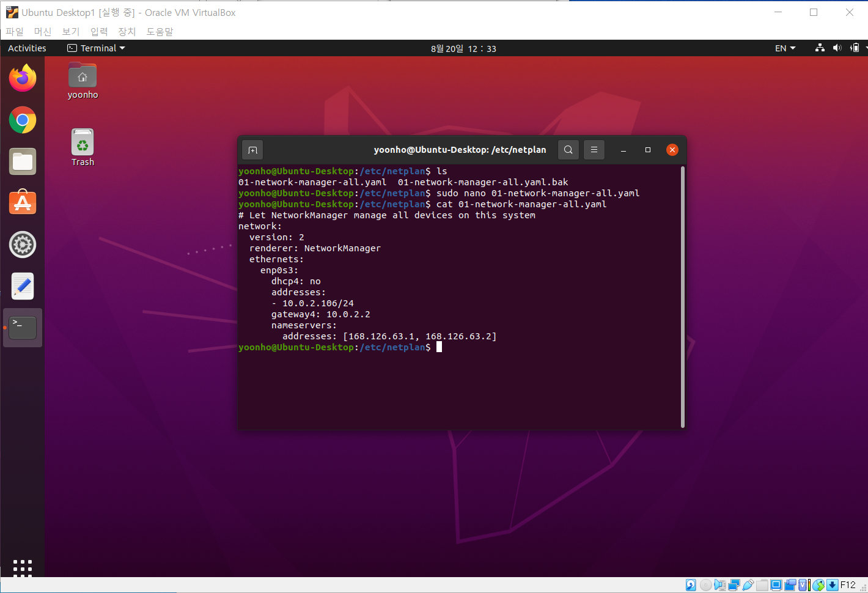Click VirtualBox optical drive status icon

pos(706,585)
